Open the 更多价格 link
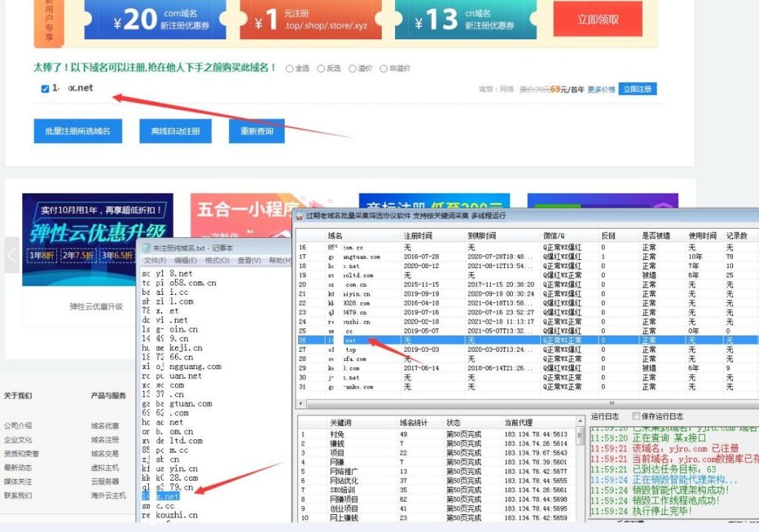This screenshot has height=532, width=759. pyautogui.click(x=601, y=90)
